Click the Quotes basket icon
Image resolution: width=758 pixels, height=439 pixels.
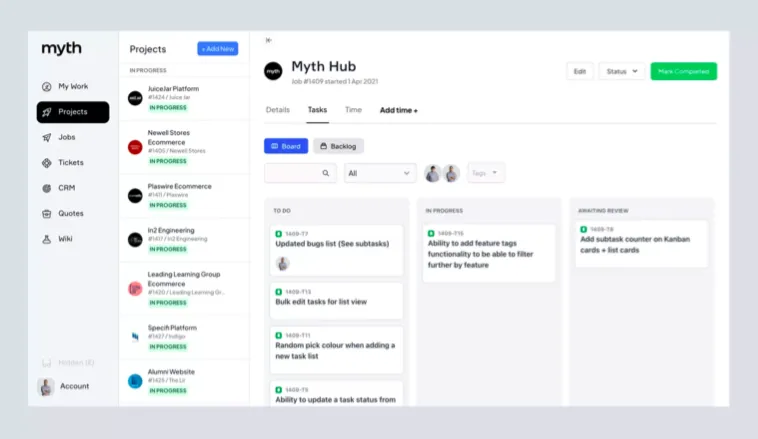(46, 214)
